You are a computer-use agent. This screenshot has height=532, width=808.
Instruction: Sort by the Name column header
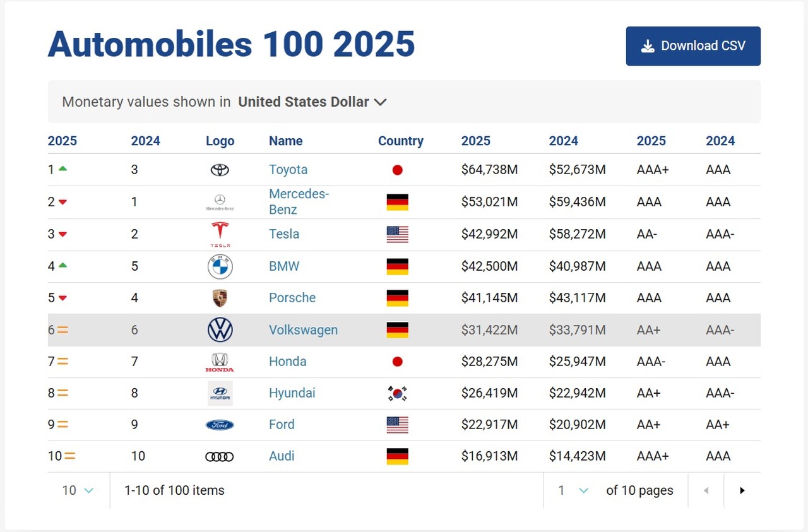[286, 141]
